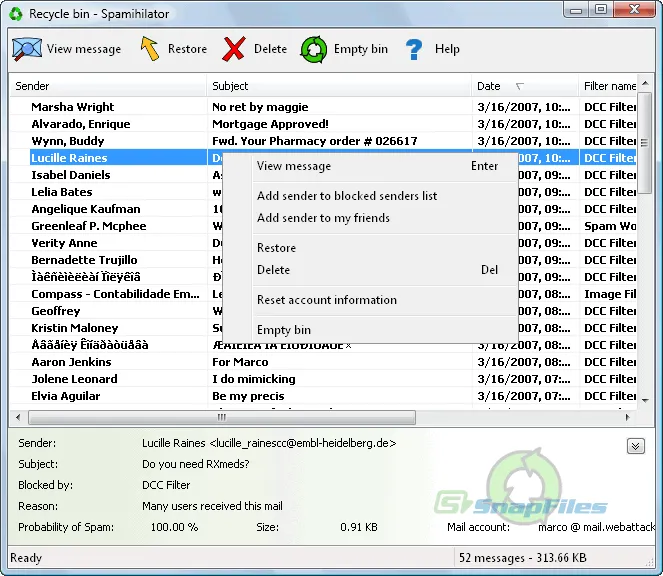Click subject 'I do mimicking'
This screenshot has height=576, width=663.
click(254, 379)
